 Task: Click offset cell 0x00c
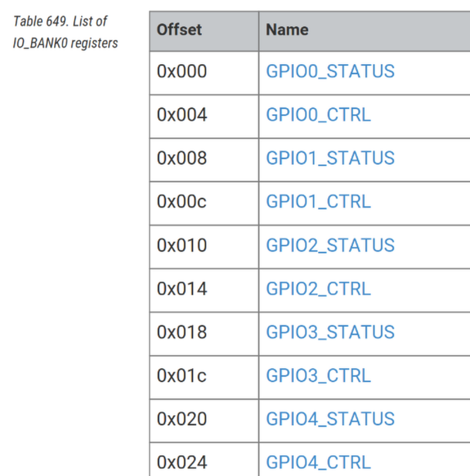pos(181,202)
